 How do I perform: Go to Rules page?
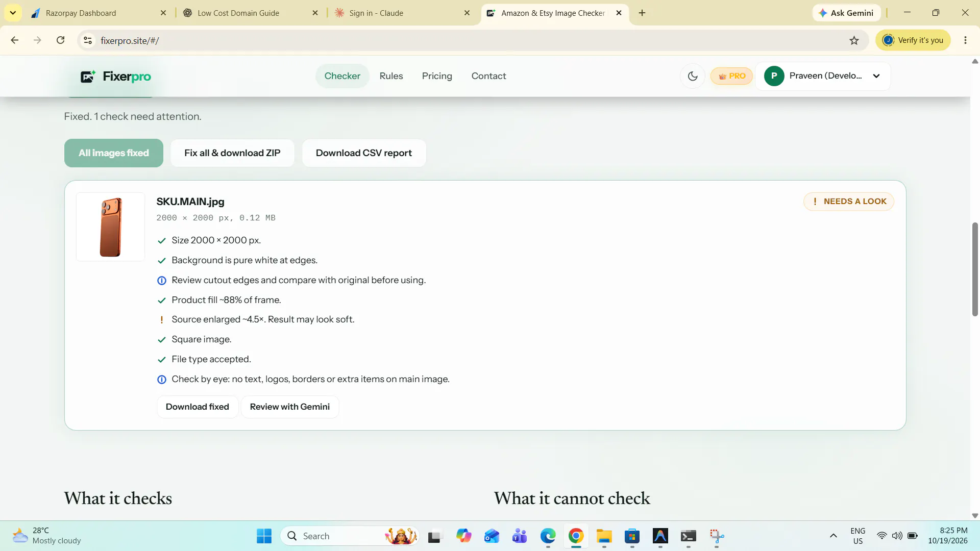point(391,76)
